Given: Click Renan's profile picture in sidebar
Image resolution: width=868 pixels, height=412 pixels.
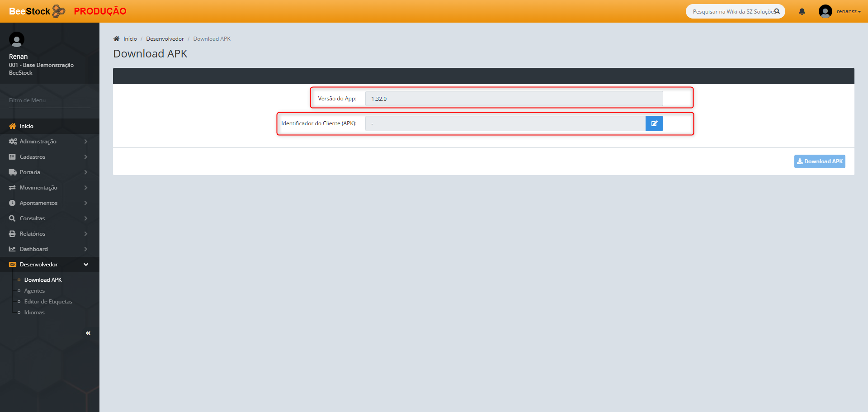Looking at the screenshot, I should [17, 40].
